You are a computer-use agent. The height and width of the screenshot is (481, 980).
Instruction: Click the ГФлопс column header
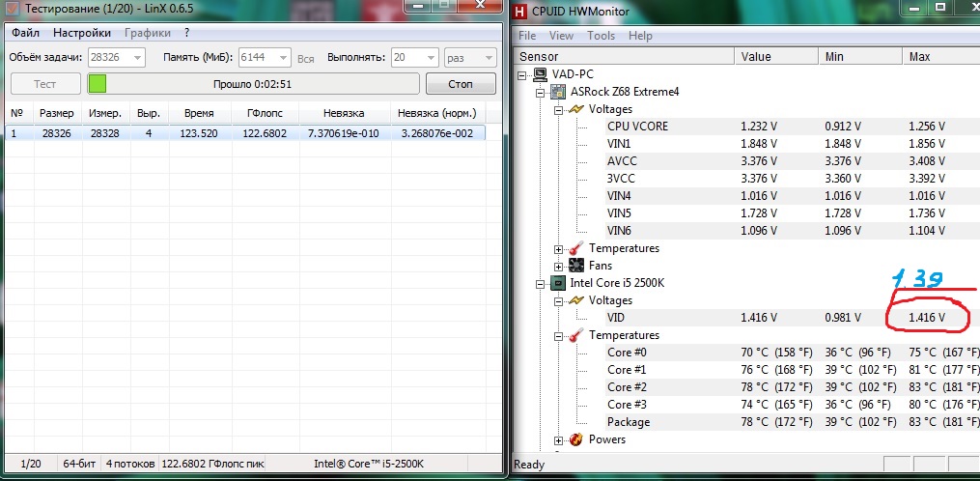[x=265, y=114]
